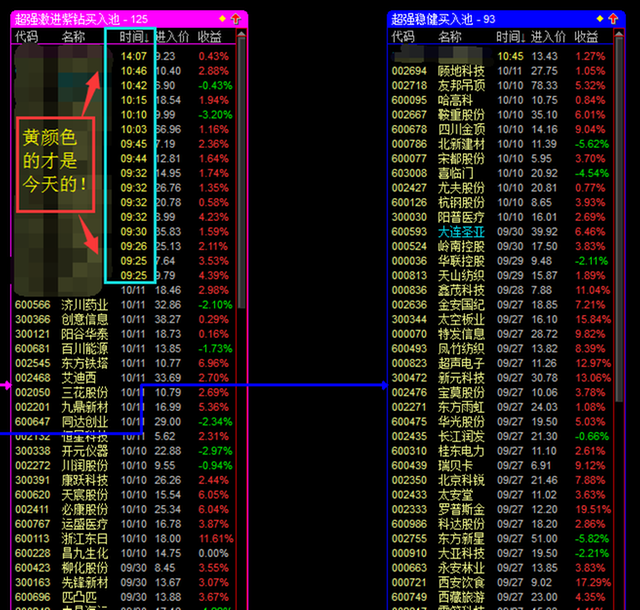This screenshot has height=610, width=640.
Task: Click 进入价 column header in right panel
Action: [546, 37]
